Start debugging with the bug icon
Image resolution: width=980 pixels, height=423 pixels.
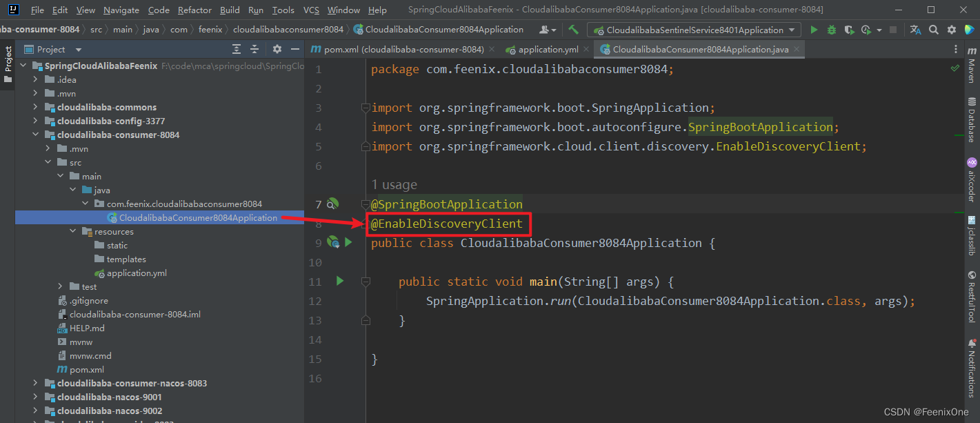(832, 30)
